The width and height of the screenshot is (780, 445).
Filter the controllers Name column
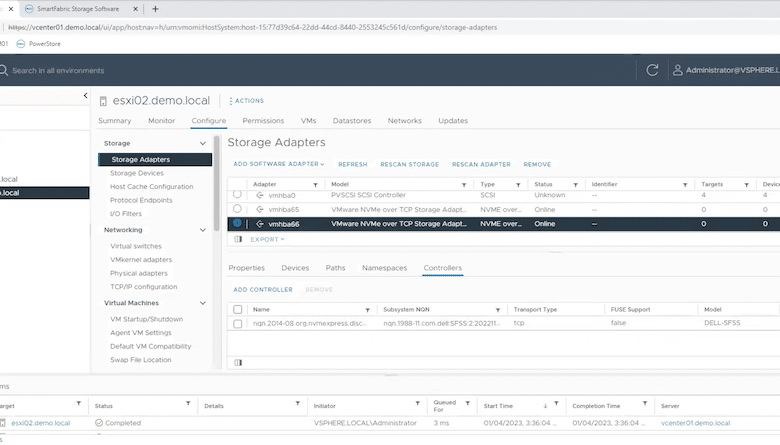[x=368, y=310]
